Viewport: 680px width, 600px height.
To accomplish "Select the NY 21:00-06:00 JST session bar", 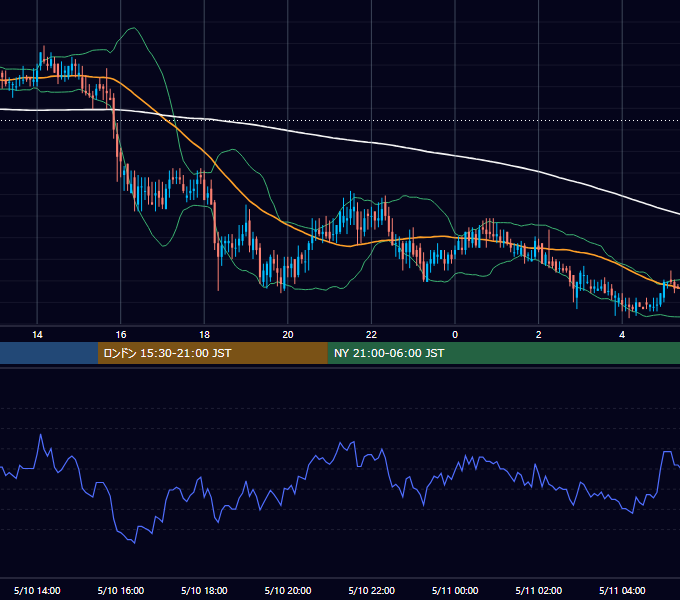I will click(x=503, y=353).
